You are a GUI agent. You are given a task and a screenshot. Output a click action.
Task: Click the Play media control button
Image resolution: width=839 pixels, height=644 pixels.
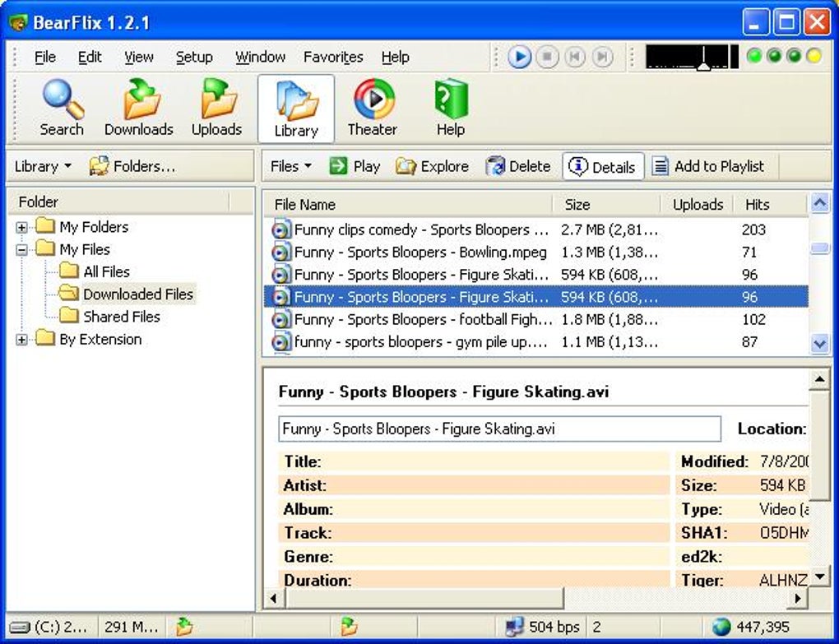pyautogui.click(x=519, y=57)
